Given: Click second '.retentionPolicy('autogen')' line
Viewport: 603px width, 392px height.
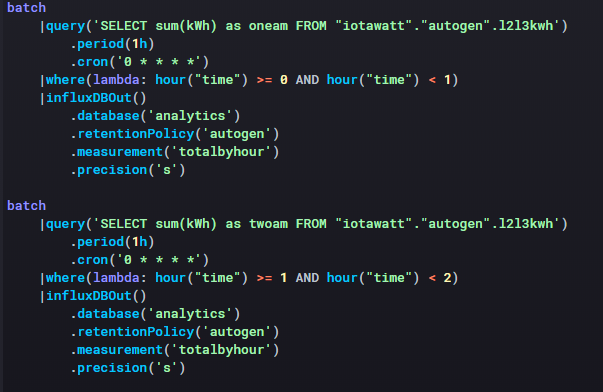Looking at the screenshot, I should click(175, 332).
